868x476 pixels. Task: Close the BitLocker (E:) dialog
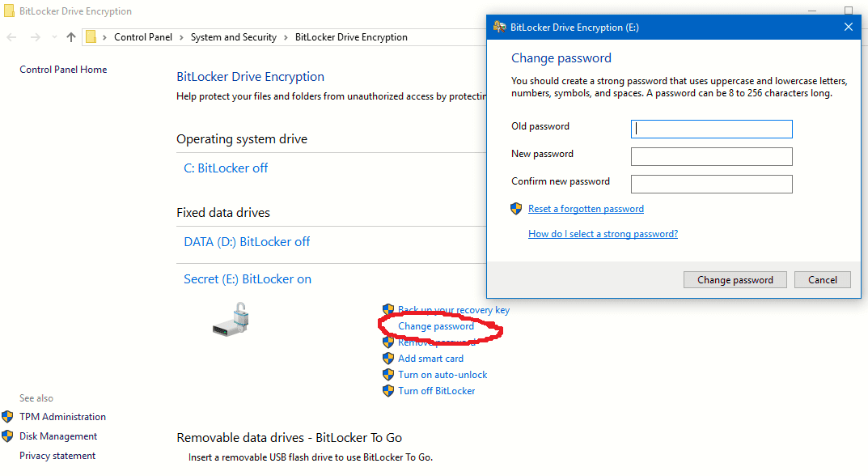(848, 27)
